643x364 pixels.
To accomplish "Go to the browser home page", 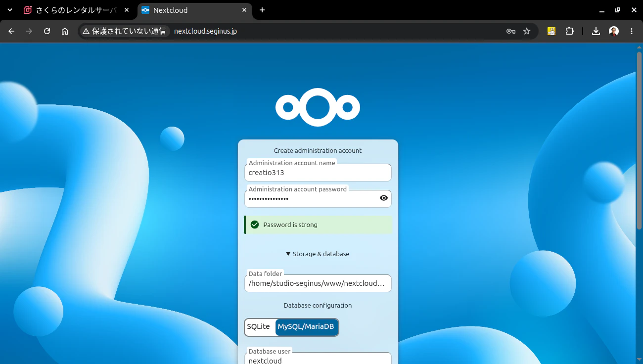I will [65, 31].
